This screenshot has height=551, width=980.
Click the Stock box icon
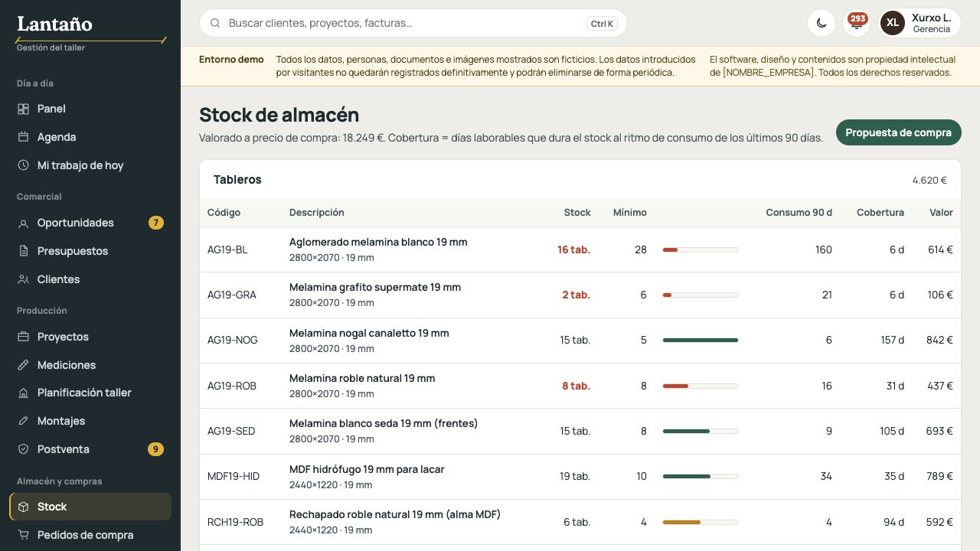point(23,507)
